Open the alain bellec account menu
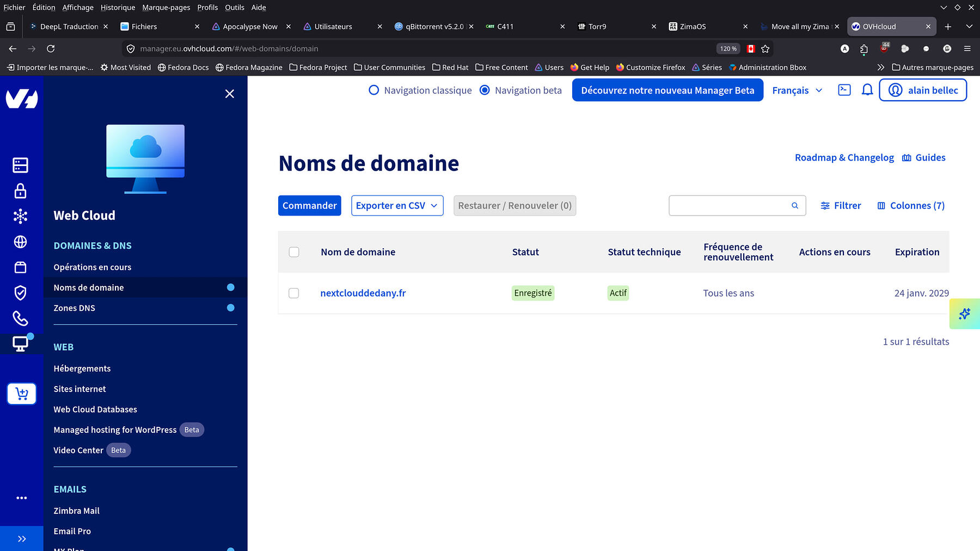The width and height of the screenshot is (980, 551). pyautogui.click(x=923, y=90)
